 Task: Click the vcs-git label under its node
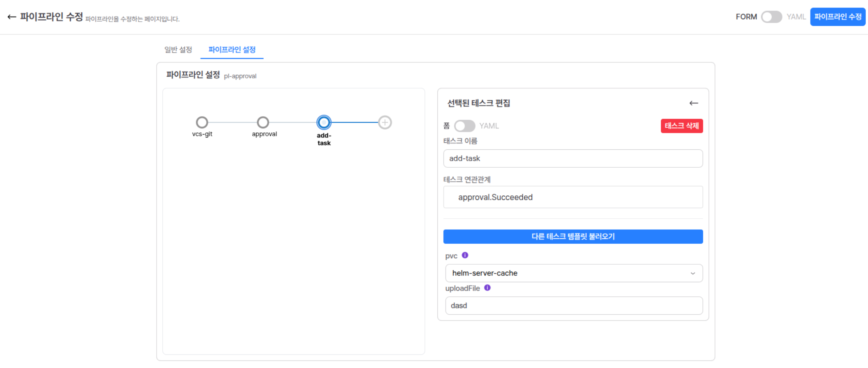coord(202,134)
